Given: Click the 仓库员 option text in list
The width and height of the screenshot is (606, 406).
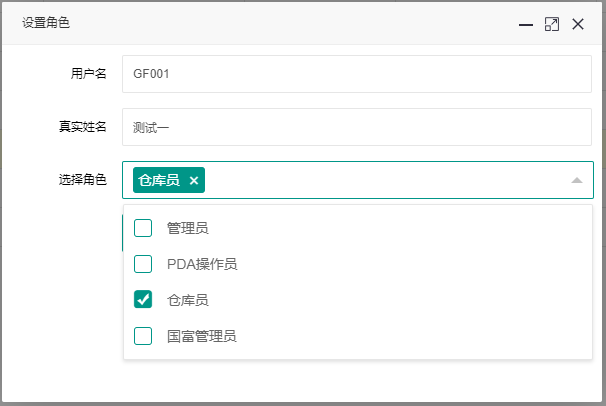Looking at the screenshot, I should pos(187,300).
